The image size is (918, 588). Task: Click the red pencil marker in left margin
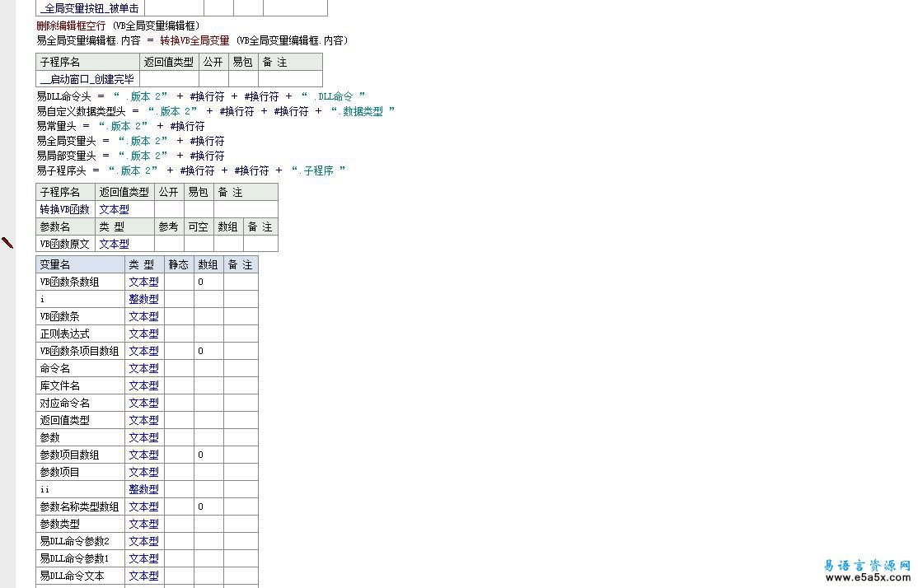tap(7, 242)
